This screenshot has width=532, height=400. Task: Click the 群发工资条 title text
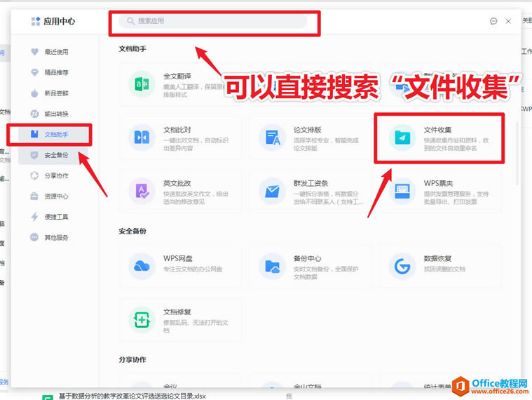coord(311,183)
